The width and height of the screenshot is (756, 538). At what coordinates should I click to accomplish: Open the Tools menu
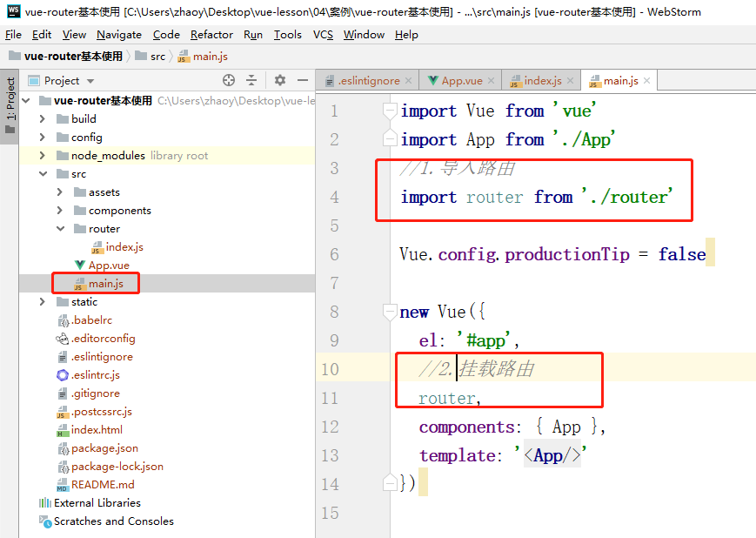tap(288, 35)
